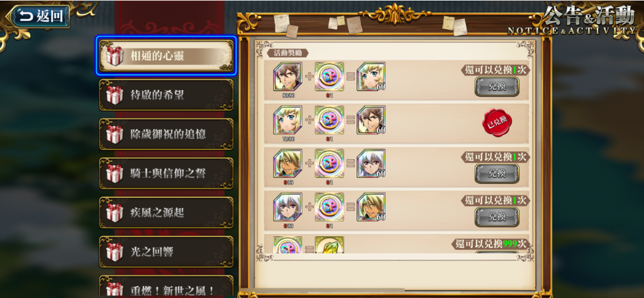Tap the brown-haired hero icon in first row
644x298 pixels.
tap(287, 77)
